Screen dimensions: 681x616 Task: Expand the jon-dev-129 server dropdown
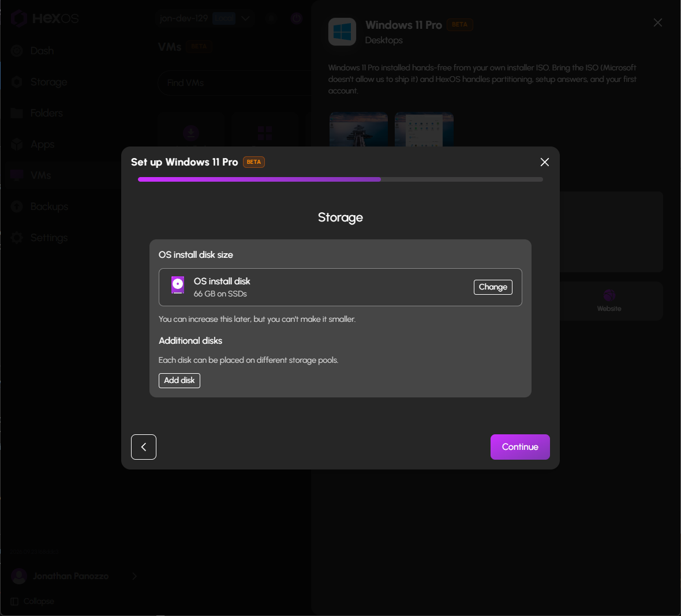tap(245, 18)
